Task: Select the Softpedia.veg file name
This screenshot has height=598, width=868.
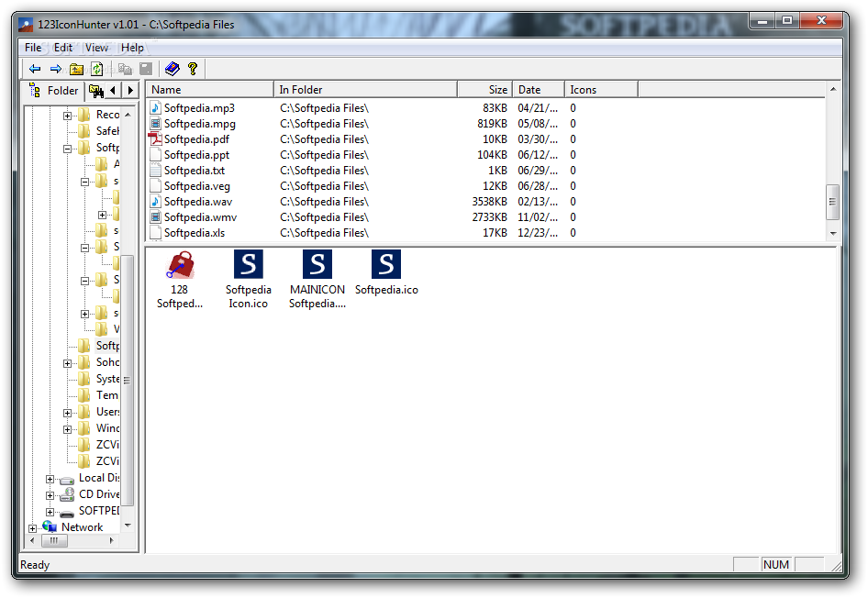Action: coord(197,186)
